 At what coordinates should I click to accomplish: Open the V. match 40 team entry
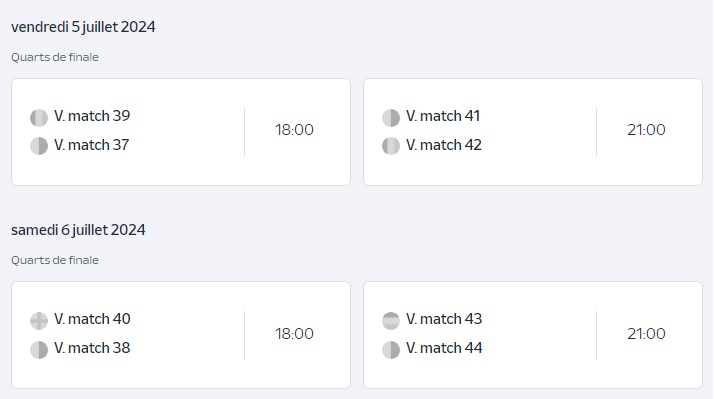(92, 319)
